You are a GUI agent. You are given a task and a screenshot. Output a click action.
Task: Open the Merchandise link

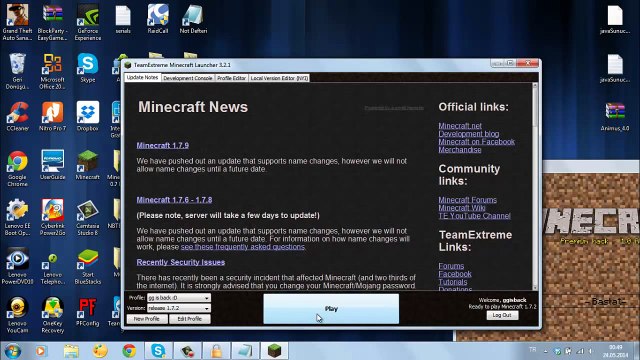[460, 150]
